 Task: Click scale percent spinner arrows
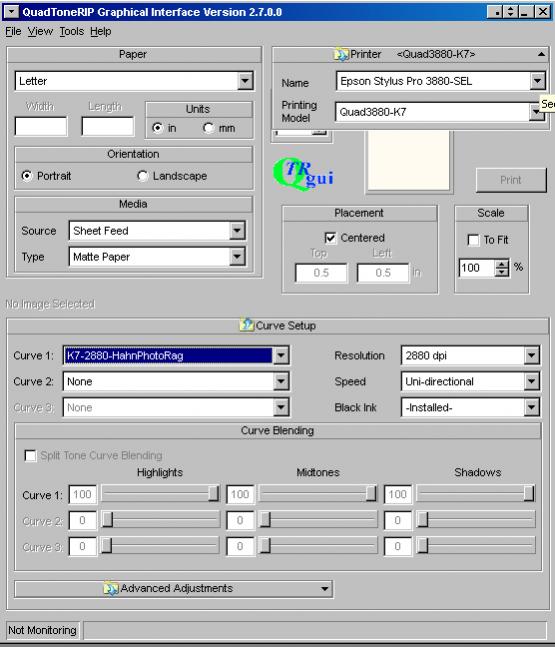click(501, 268)
